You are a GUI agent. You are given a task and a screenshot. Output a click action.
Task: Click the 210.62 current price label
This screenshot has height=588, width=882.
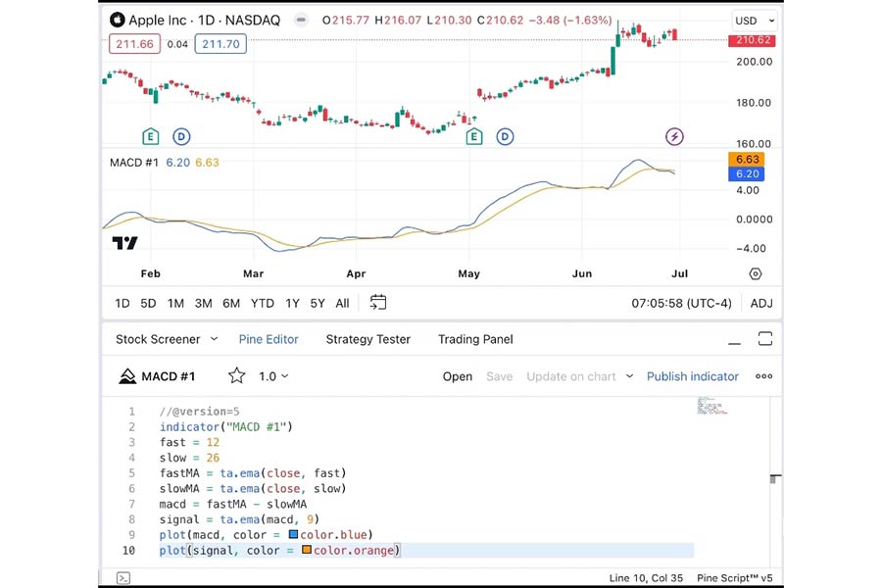tap(752, 40)
